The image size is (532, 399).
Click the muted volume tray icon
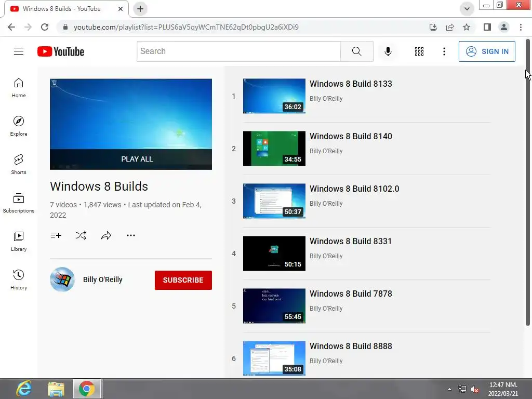tap(475, 389)
